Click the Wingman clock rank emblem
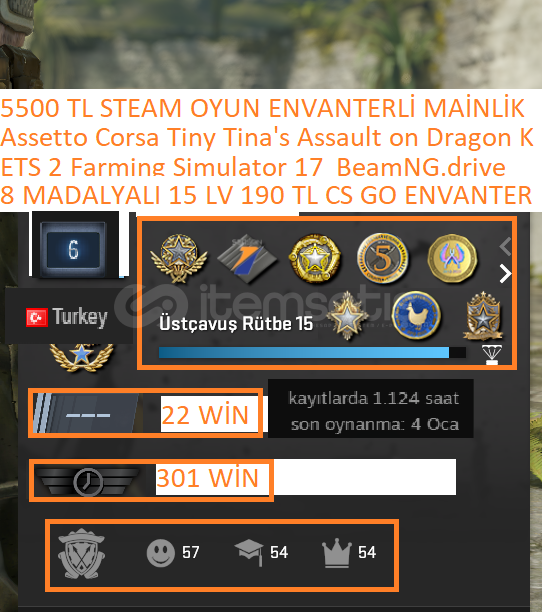 [88, 481]
